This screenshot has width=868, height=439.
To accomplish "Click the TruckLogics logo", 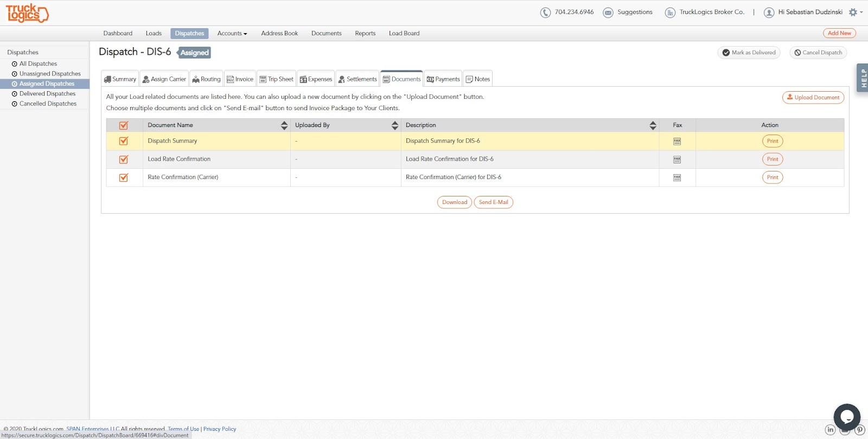I will (x=27, y=13).
